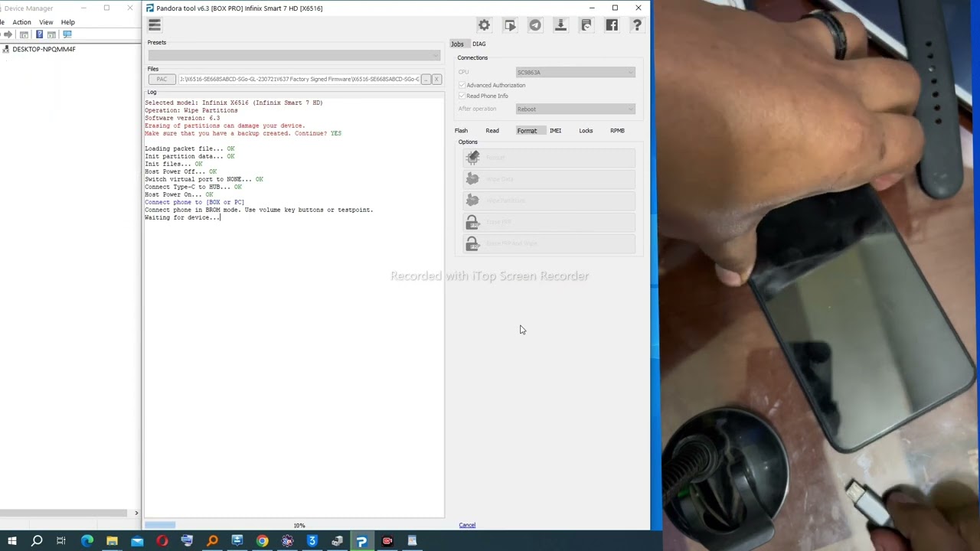Viewport: 980px width, 551px height.
Task: Click the forward arrow in Device Manager toolbar
Action: tap(8, 34)
